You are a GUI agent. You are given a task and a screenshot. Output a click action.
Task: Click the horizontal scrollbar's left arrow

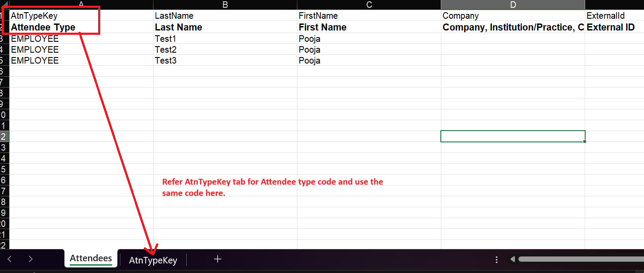pos(512,259)
